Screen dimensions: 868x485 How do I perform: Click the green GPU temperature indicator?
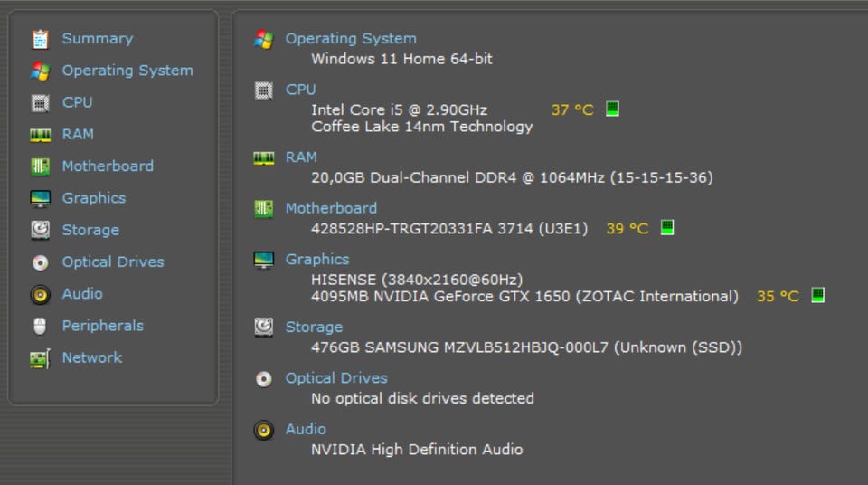(x=817, y=295)
